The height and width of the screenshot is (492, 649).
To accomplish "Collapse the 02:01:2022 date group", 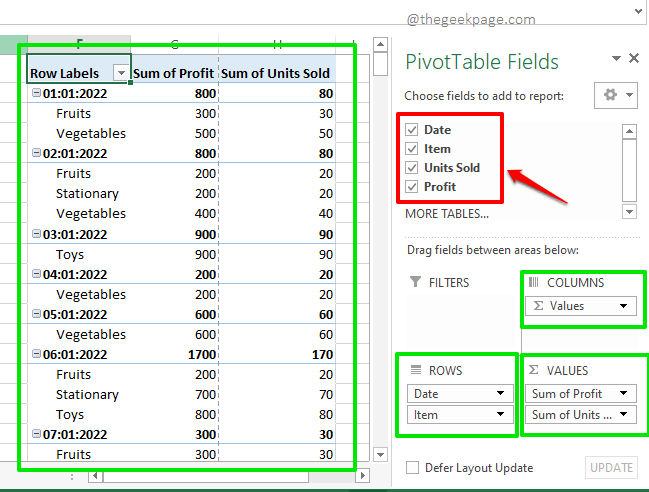I will (36, 154).
